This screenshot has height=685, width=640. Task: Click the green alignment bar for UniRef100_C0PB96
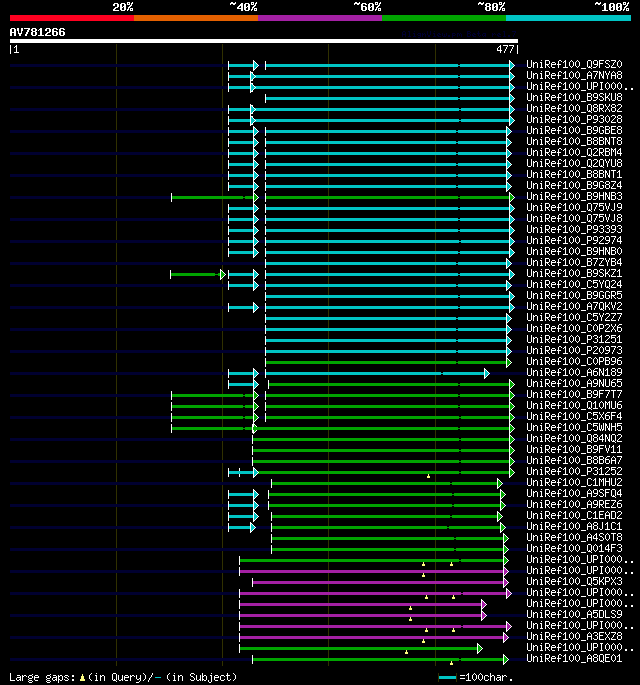[388, 362]
